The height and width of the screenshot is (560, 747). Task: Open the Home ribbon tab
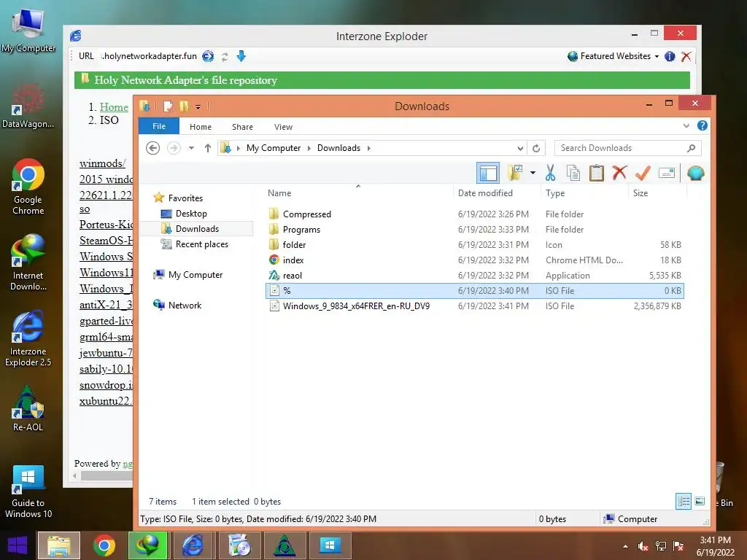[x=200, y=127]
